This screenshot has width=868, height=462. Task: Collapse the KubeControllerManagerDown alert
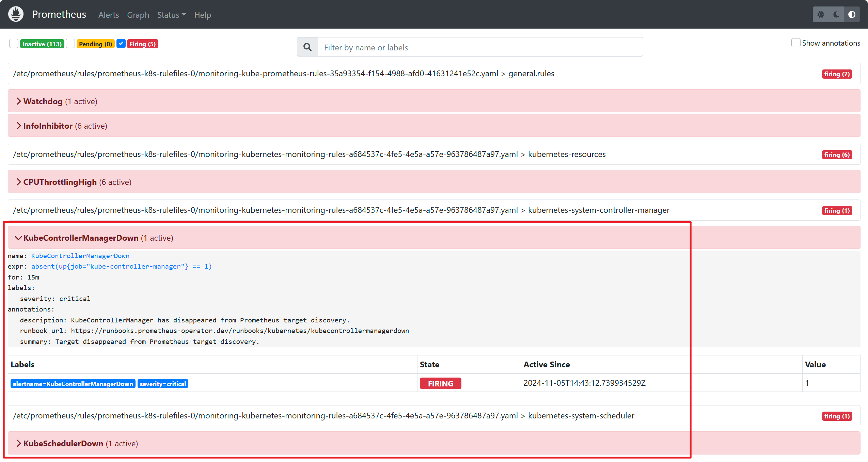81,238
